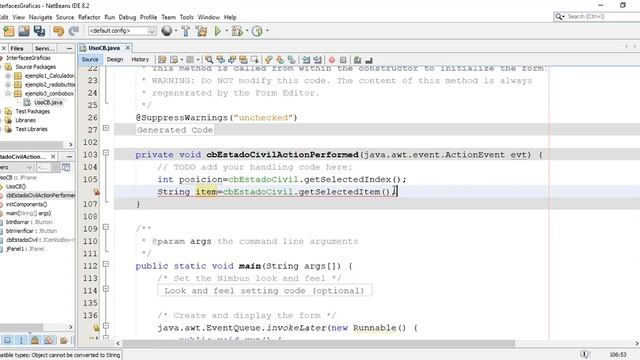This screenshot has height=360, width=640.
Task: Select Source view button
Action: coord(90,60)
